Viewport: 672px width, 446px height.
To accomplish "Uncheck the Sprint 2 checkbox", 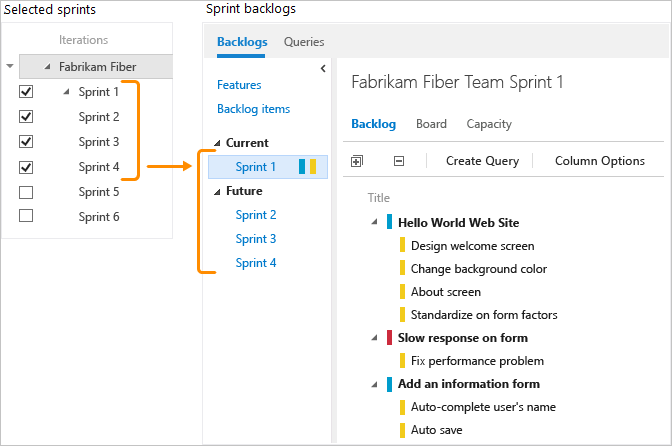I will click(26, 116).
